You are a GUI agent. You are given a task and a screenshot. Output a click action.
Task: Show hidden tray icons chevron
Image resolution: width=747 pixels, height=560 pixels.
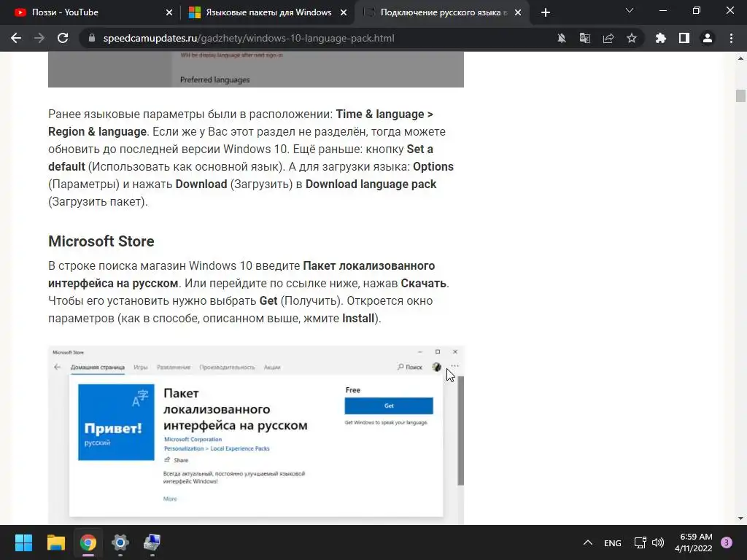(x=588, y=542)
